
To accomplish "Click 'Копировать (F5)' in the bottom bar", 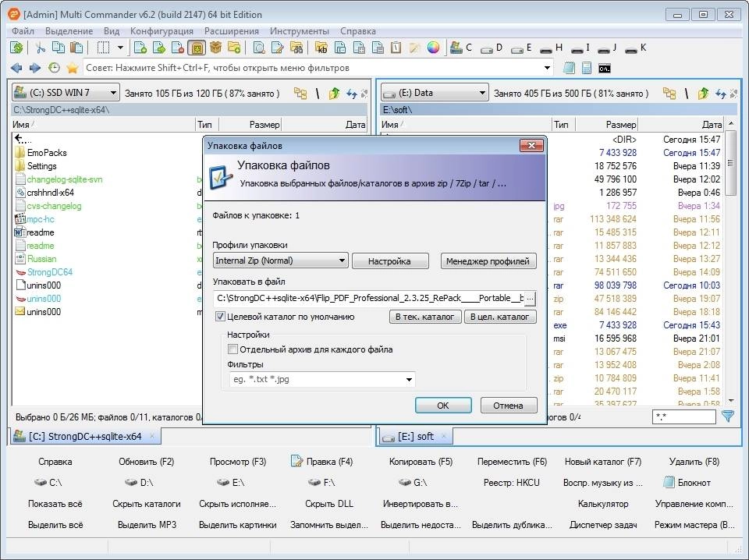I will tap(421, 462).
